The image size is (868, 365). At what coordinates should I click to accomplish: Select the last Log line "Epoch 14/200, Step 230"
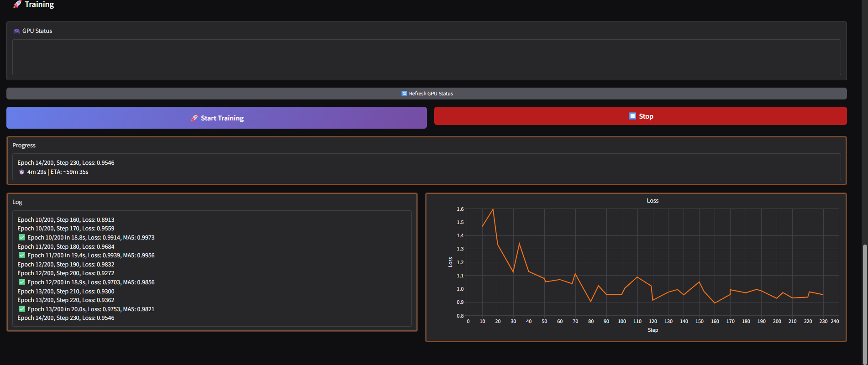pyautogui.click(x=66, y=318)
